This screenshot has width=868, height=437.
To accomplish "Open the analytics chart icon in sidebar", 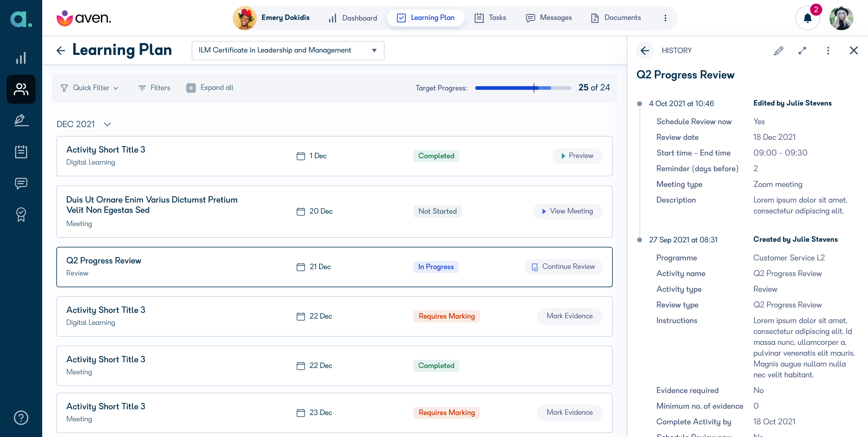I will (21, 58).
